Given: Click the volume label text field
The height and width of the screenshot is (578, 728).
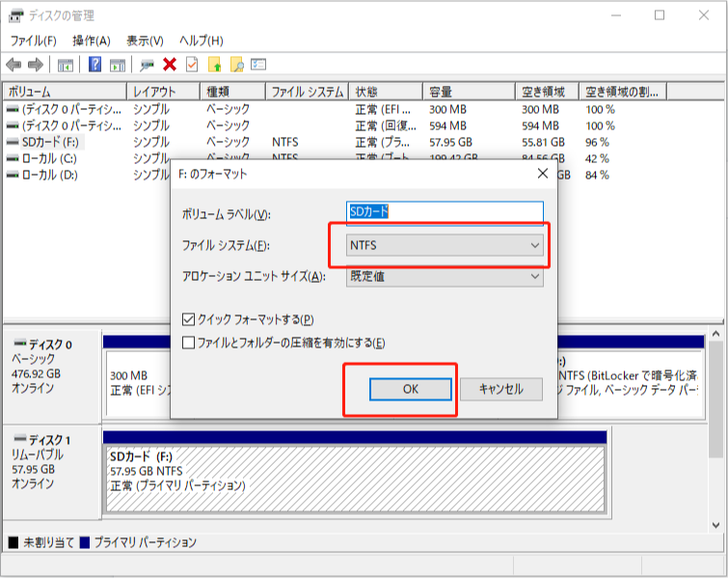Looking at the screenshot, I should [445, 212].
